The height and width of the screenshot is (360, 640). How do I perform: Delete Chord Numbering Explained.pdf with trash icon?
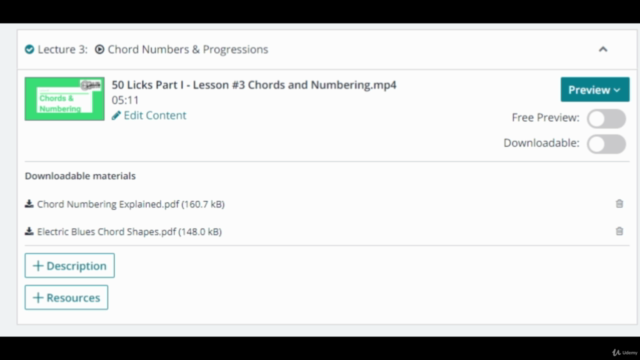(619, 204)
